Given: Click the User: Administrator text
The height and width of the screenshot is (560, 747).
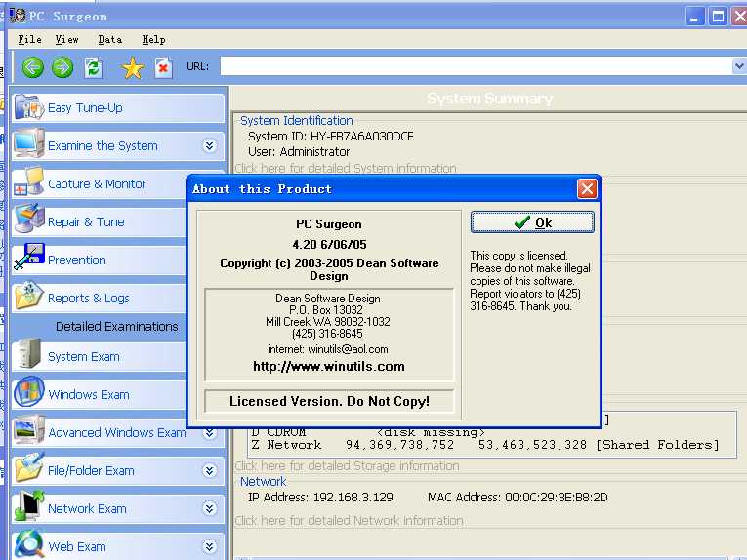Looking at the screenshot, I should [x=299, y=152].
